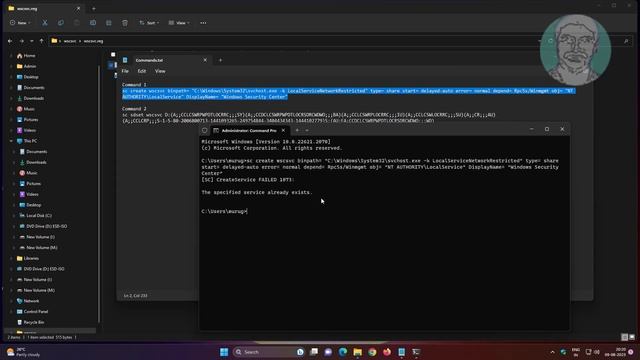
Task: Open the View dropdown in Explorer toolbar
Action: (179, 23)
